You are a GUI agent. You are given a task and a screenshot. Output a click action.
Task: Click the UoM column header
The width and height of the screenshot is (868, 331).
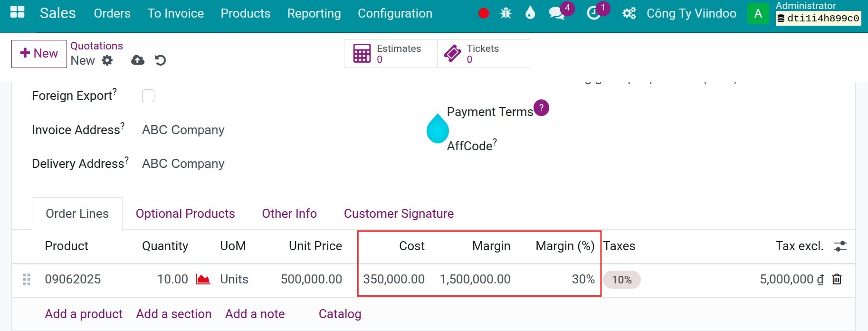click(x=233, y=246)
